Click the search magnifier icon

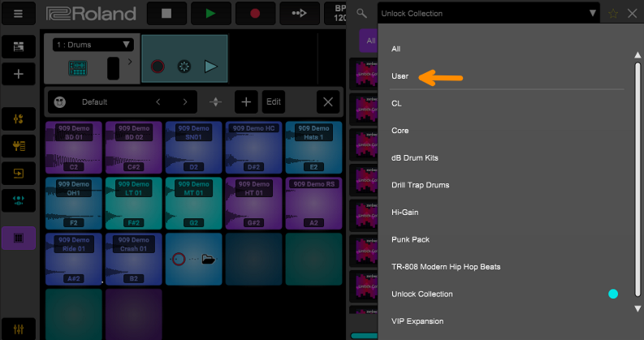361,14
